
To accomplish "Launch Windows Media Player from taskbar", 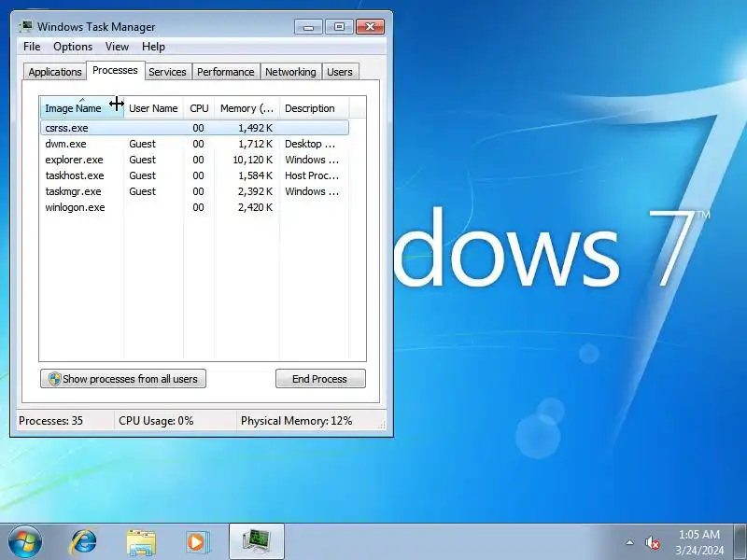I will tap(198, 542).
